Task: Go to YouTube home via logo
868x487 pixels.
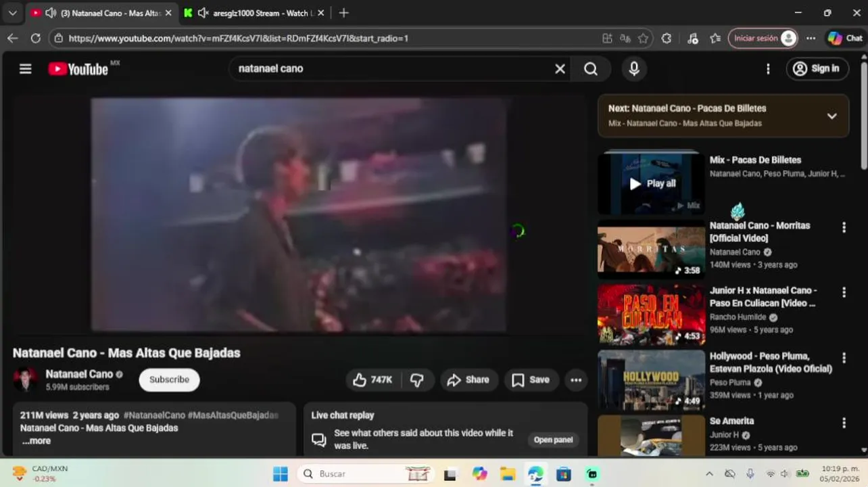Action: click(78, 68)
